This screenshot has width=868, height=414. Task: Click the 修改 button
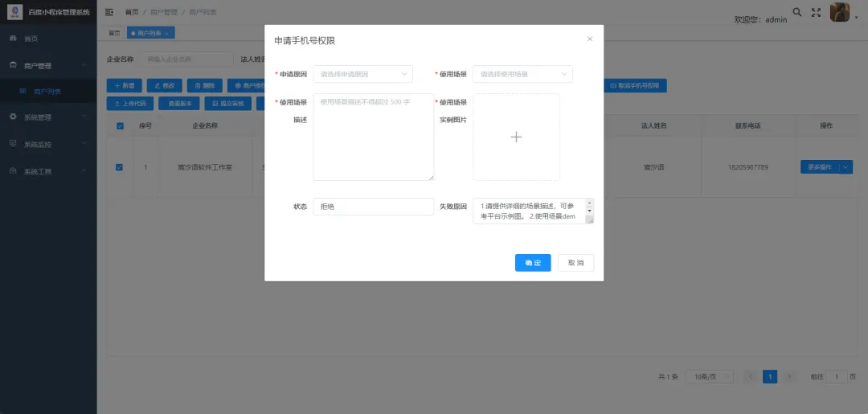tap(165, 85)
